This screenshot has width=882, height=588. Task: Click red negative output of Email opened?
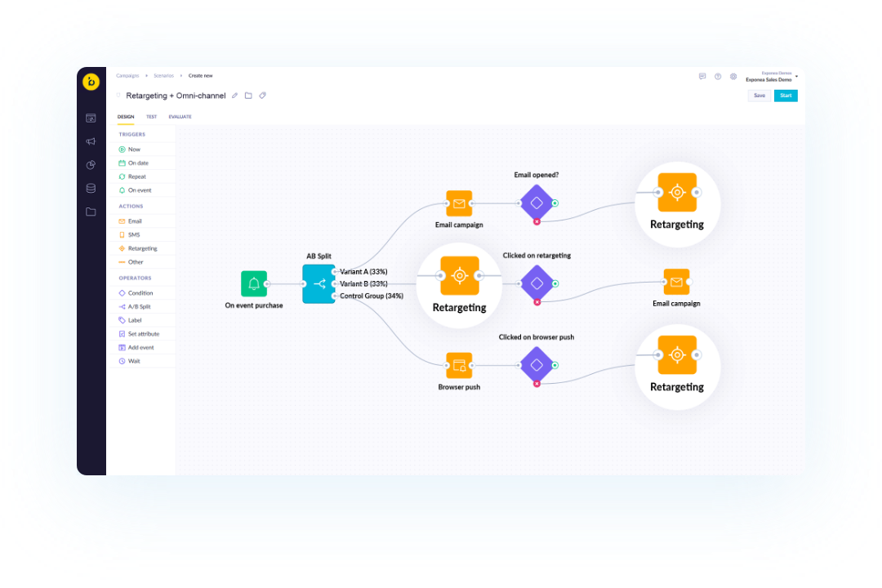(x=537, y=221)
